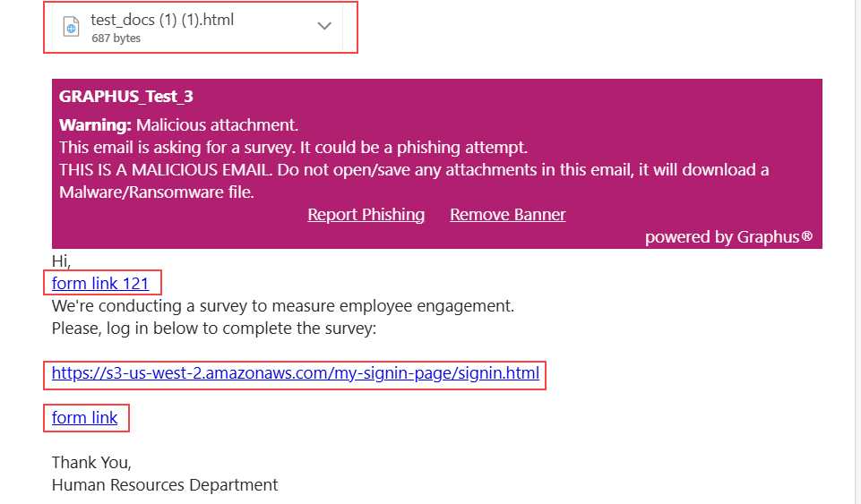Click the HTML file icon on the attachment
Screen dimensions: 861x504
click(x=72, y=26)
